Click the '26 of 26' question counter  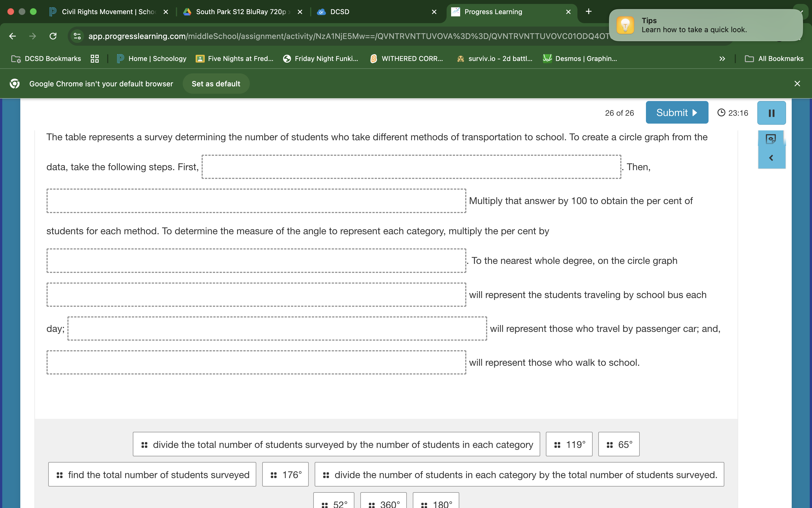[619, 113]
